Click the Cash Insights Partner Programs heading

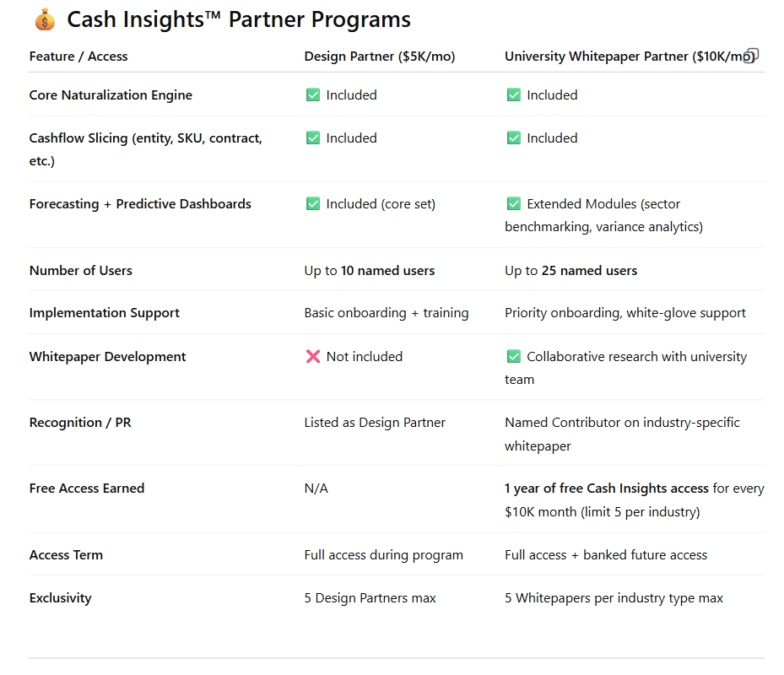tap(239, 19)
